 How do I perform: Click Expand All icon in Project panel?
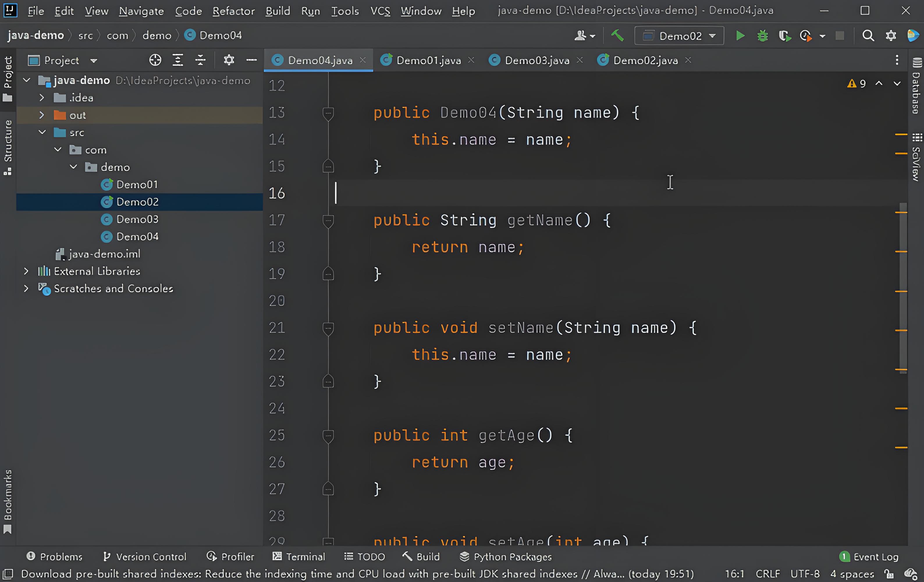tap(178, 60)
